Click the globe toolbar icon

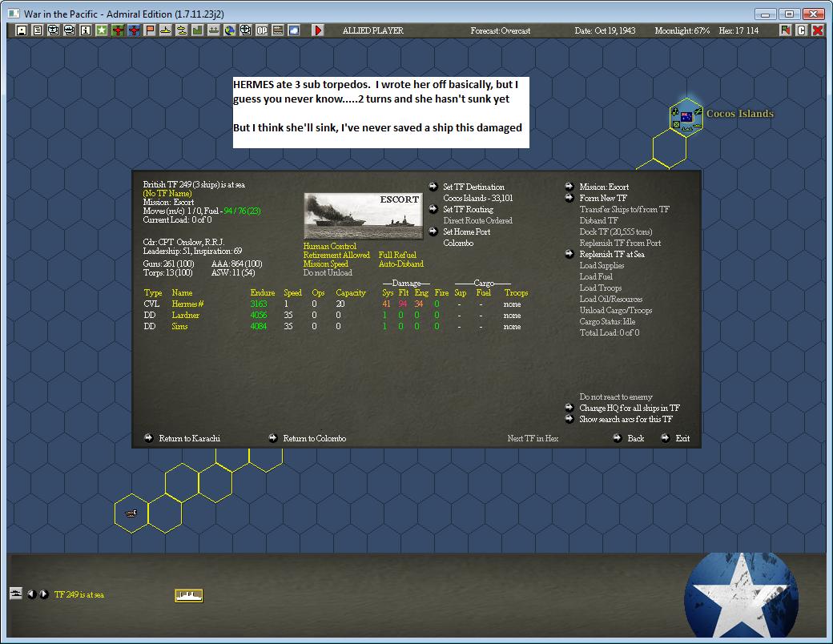(229, 30)
